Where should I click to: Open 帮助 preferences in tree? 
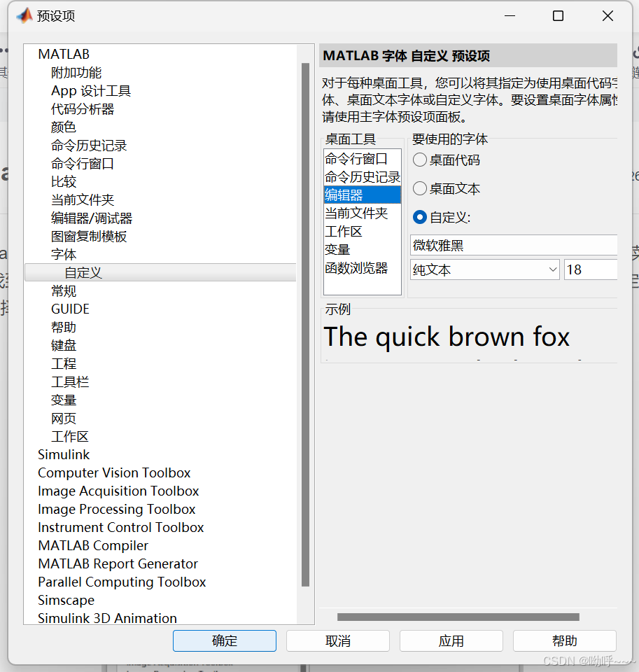coord(64,328)
